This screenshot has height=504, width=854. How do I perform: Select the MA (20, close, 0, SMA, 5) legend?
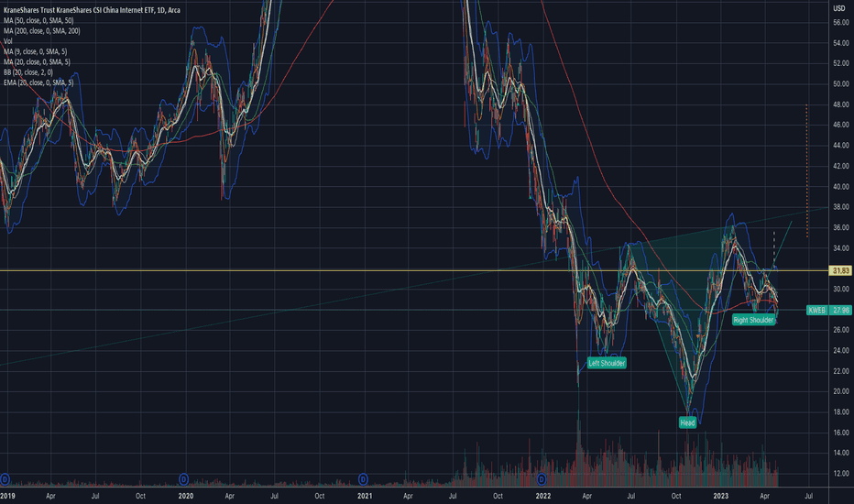click(37, 61)
